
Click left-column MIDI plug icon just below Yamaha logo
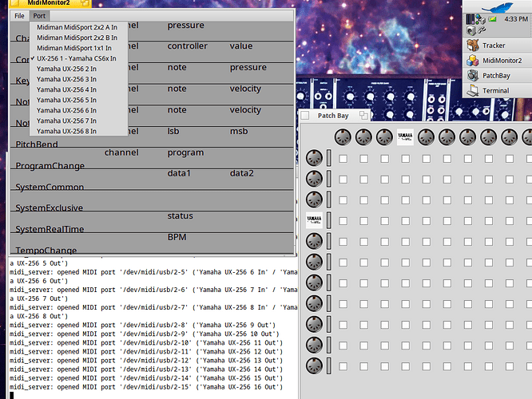click(x=314, y=241)
